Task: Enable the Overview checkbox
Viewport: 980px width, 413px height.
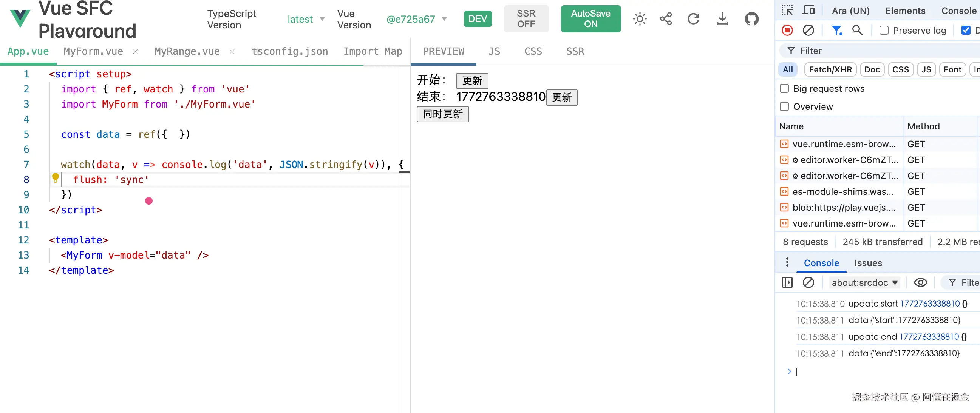Action: click(x=784, y=107)
